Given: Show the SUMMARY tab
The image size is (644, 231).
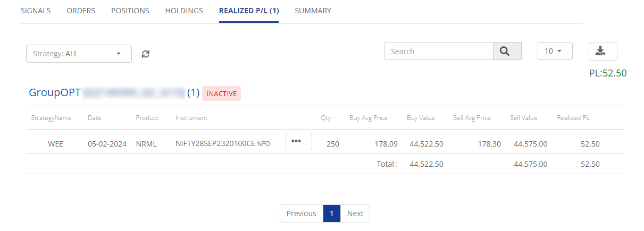Looking at the screenshot, I should click(x=313, y=11).
